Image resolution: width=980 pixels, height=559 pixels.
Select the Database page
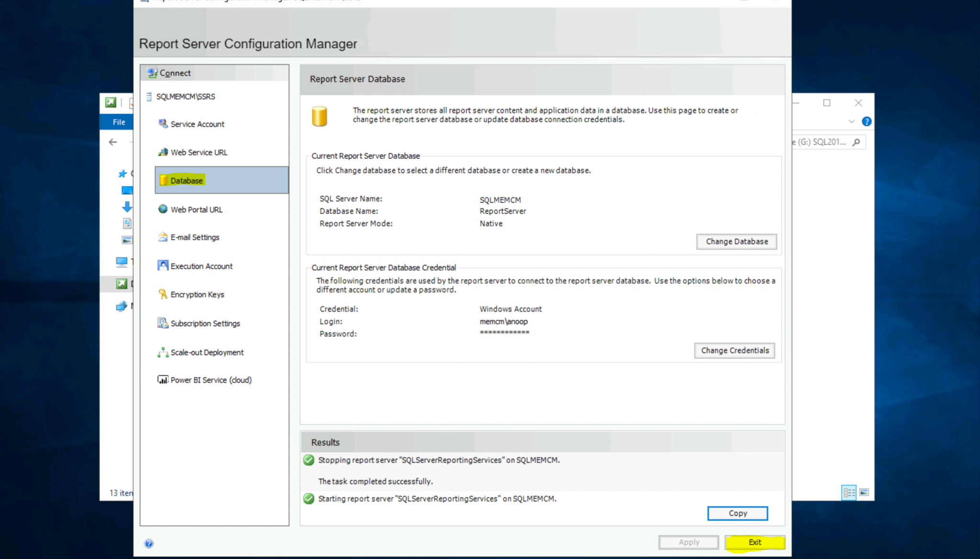[x=222, y=180]
